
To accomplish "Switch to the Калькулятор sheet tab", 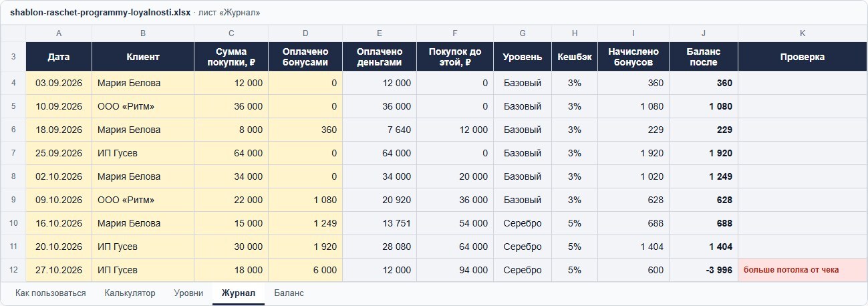I will coord(130,293).
